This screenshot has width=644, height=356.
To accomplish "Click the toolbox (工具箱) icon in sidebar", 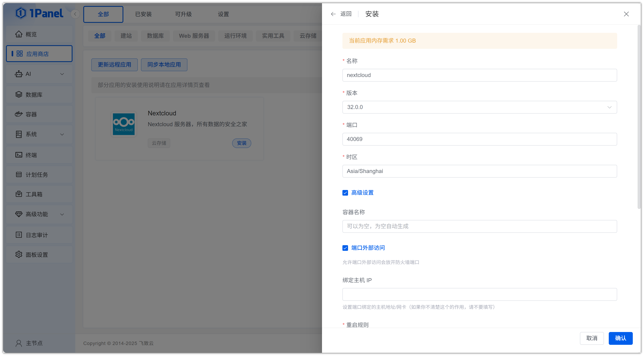I will (x=19, y=194).
